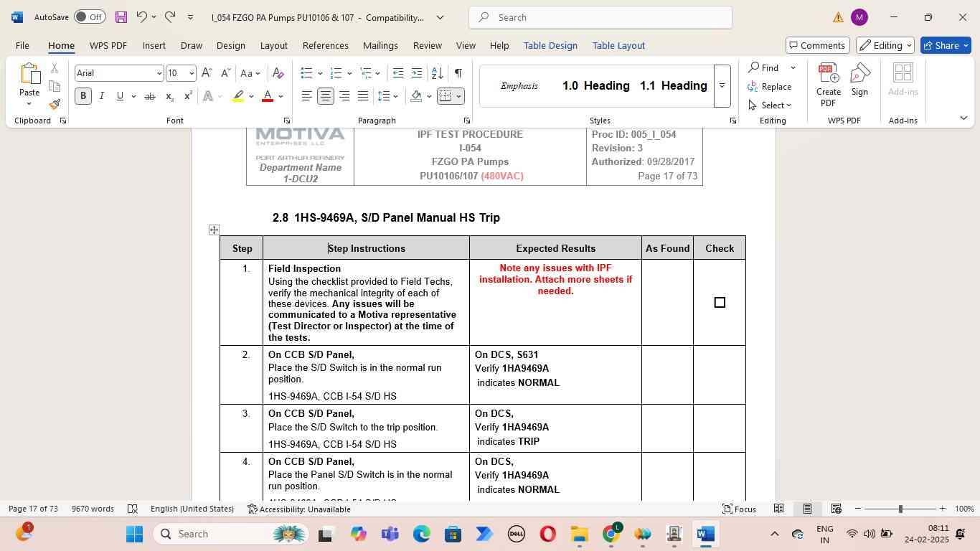The height and width of the screenshot is (551, 980).
Task: Click the Share button
Action: 946,45
